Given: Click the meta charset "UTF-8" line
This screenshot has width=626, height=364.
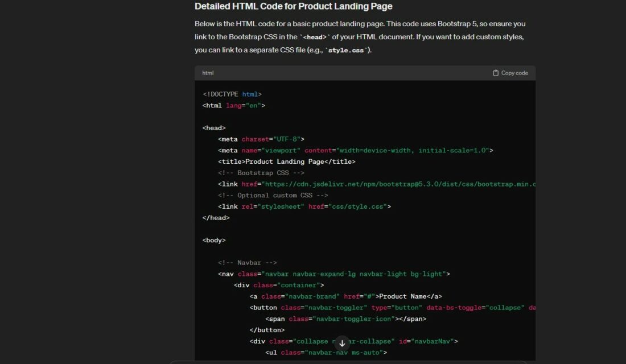Looking at the screenshot, I should pos(261,139).
